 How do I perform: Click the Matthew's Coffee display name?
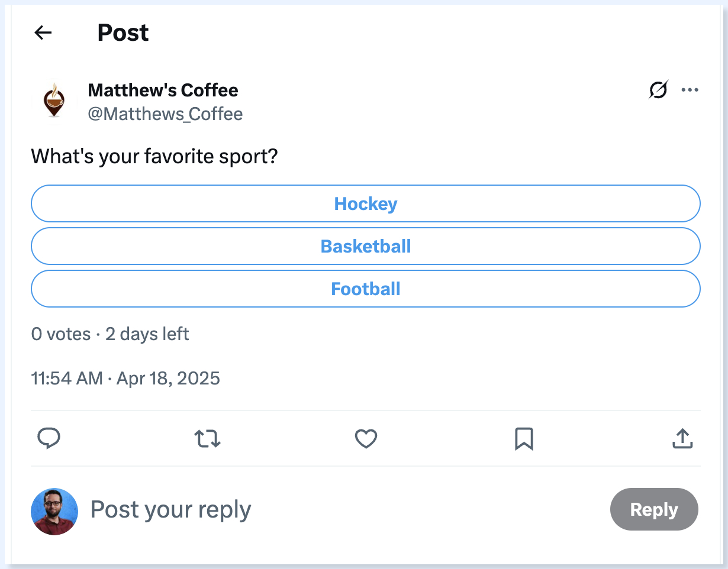pos(163,90)
